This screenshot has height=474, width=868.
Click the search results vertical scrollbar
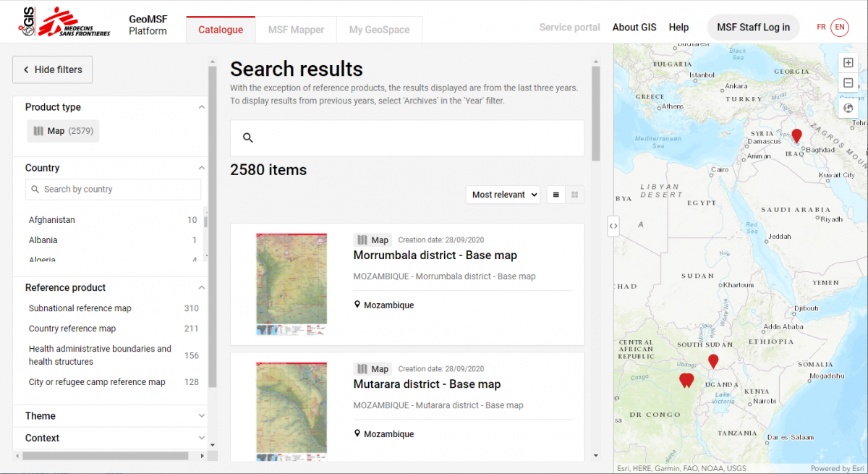[x=596, y=114]
